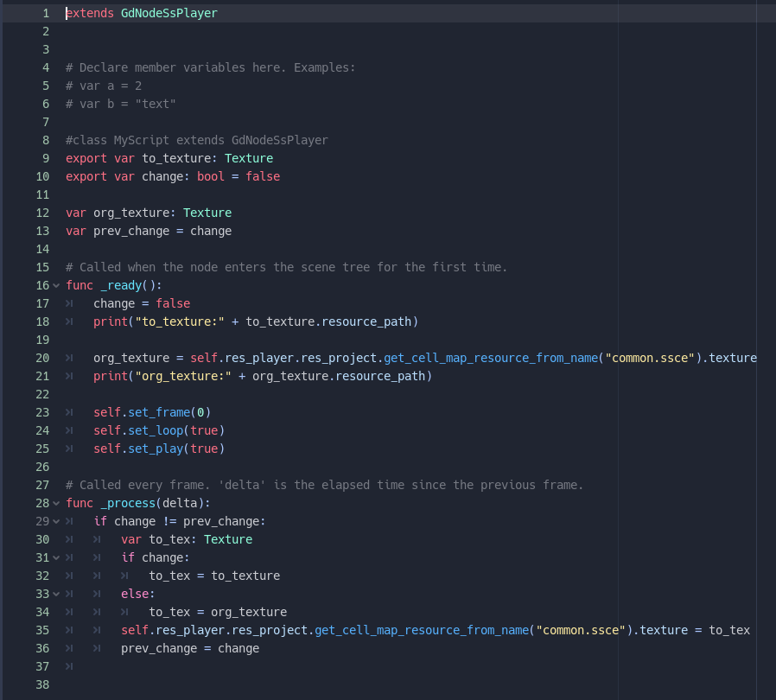Click '#class MyScript extends GdNodeSsPlayer' comment
Viewport: 776px width, 700px height.
(x=197, y=141)
